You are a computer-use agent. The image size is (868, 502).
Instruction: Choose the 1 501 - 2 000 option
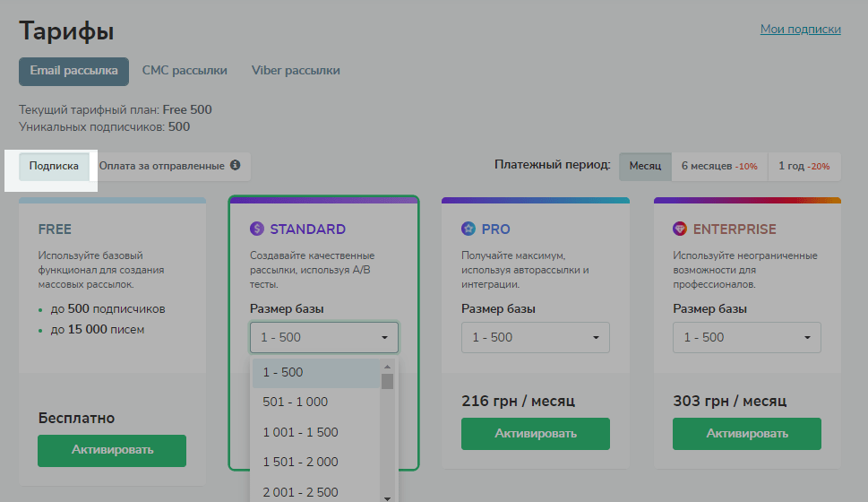click(300, 462)
